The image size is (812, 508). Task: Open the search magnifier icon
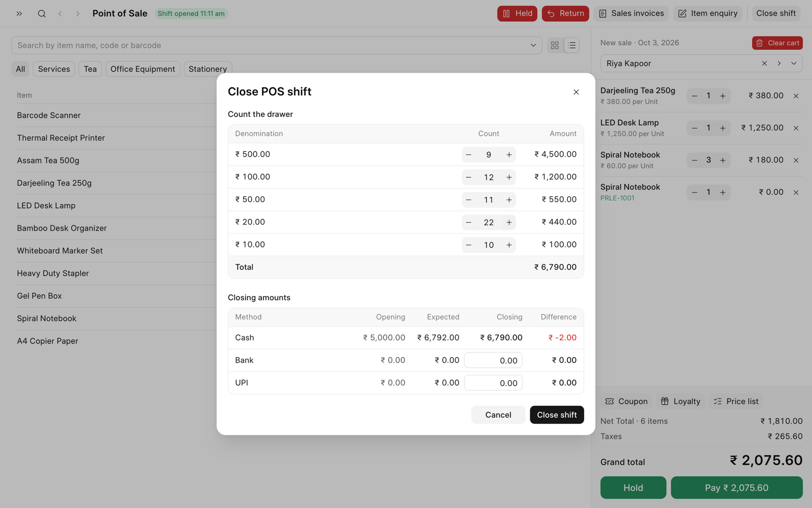tap(42, 14)
